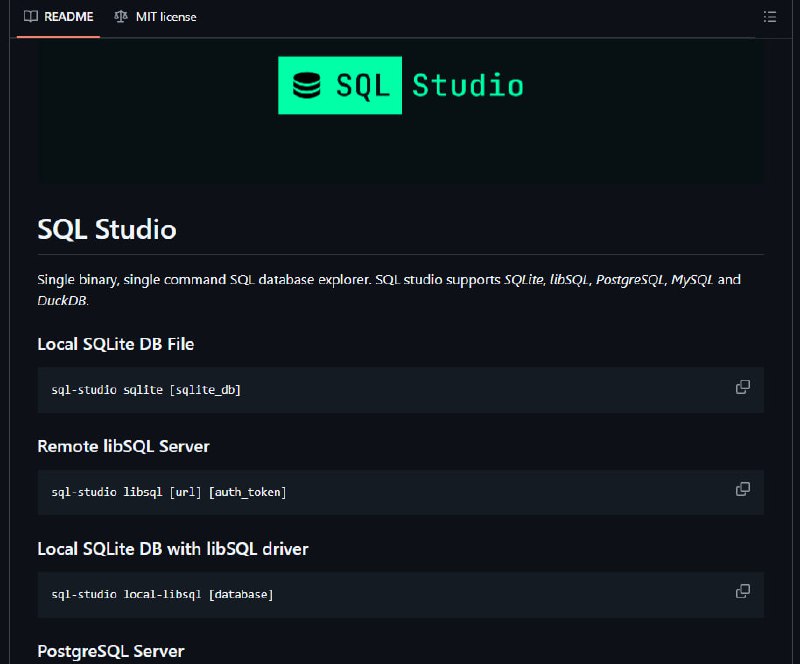Open the README tab
800x664 pixels.
(58, 17)
